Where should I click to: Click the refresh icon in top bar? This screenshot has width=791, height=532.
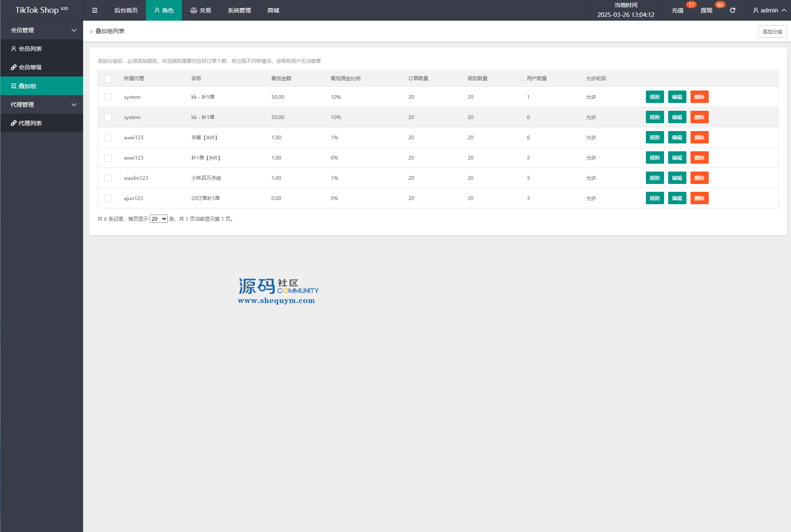732,10
